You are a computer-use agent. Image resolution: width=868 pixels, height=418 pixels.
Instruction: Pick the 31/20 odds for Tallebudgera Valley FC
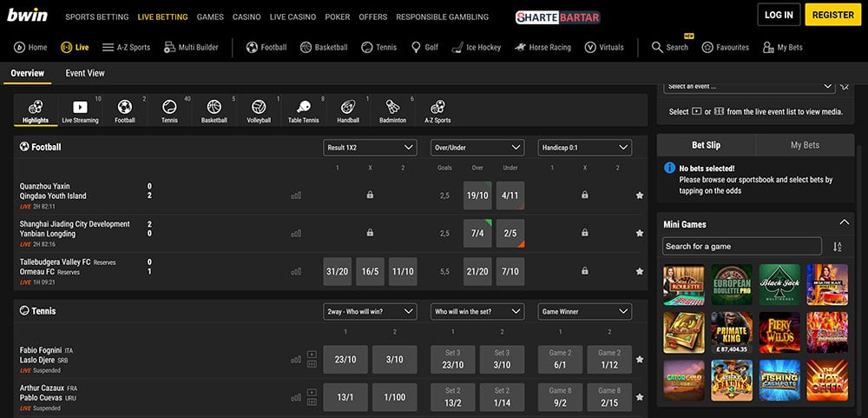(337, 272)
